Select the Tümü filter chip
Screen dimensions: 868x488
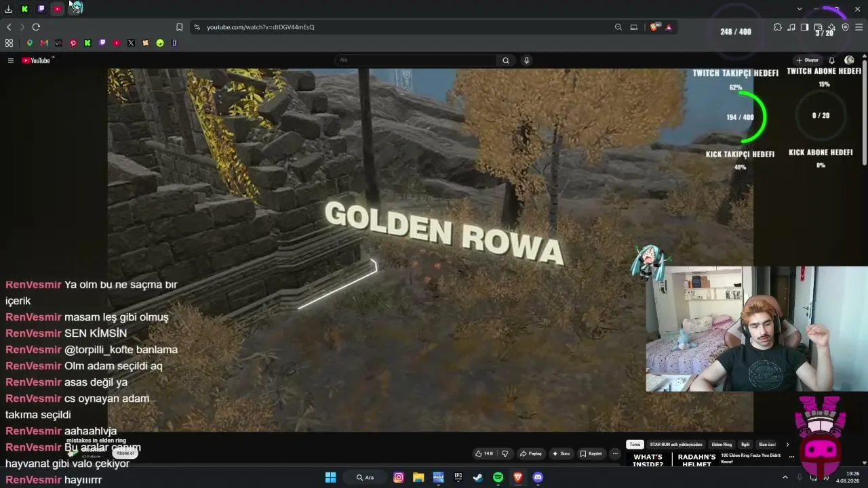pos(635,445)
